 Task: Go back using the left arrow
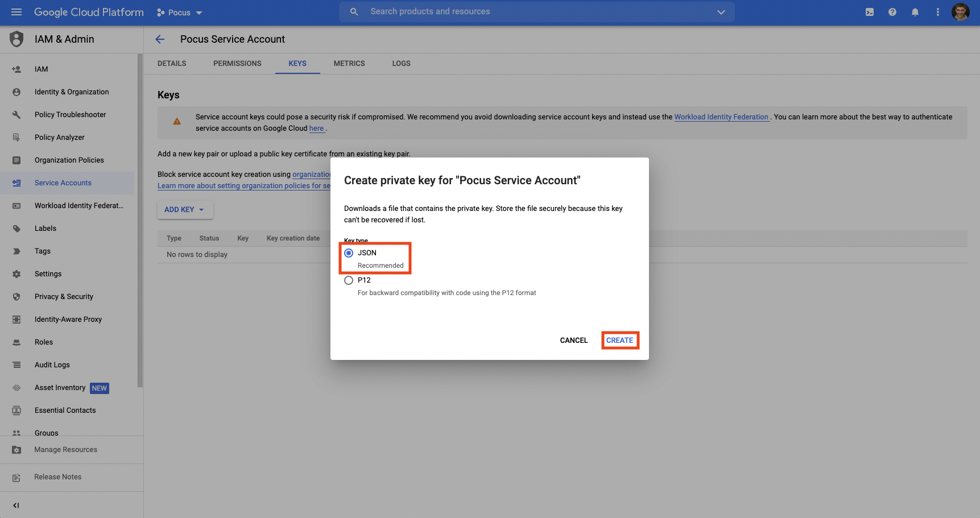[160, 39]
